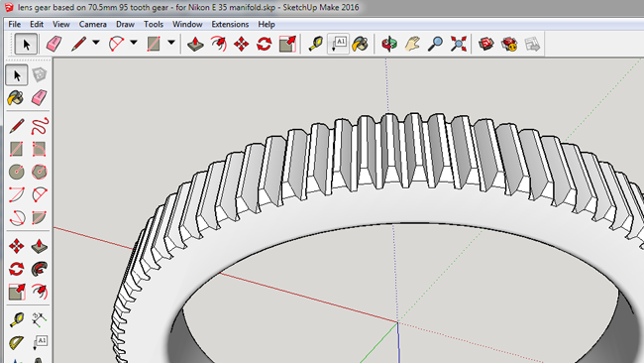Select the Protractor tool
This screenshot has width=644, height=363.
click(x=17, y=343)
